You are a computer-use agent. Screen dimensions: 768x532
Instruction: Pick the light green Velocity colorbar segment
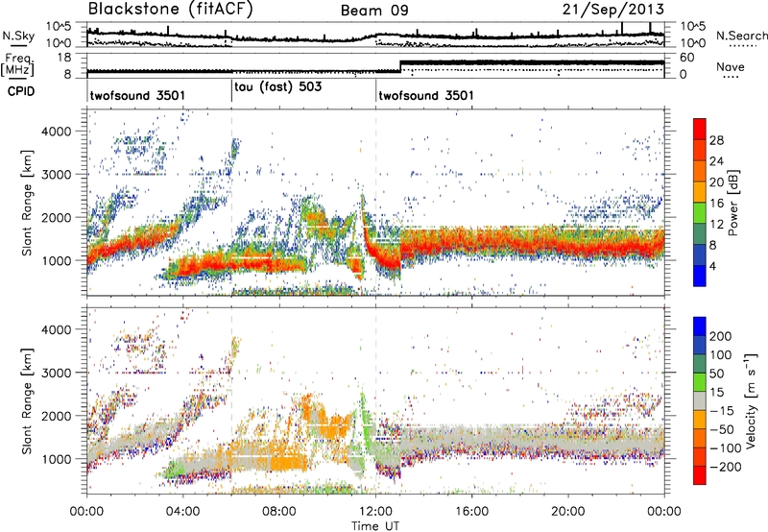700,382
